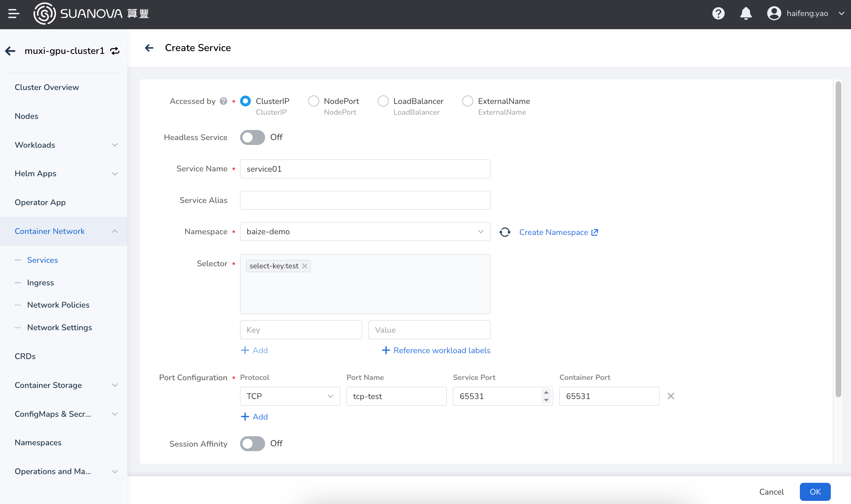
Task: Select the NodePort access type radio button
Action: [313, 101]
